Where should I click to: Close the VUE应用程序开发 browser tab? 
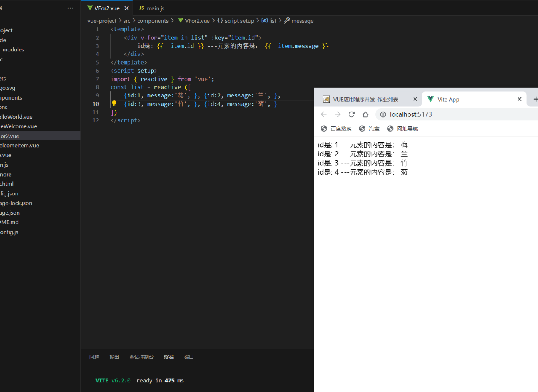[x=415, y=99]
